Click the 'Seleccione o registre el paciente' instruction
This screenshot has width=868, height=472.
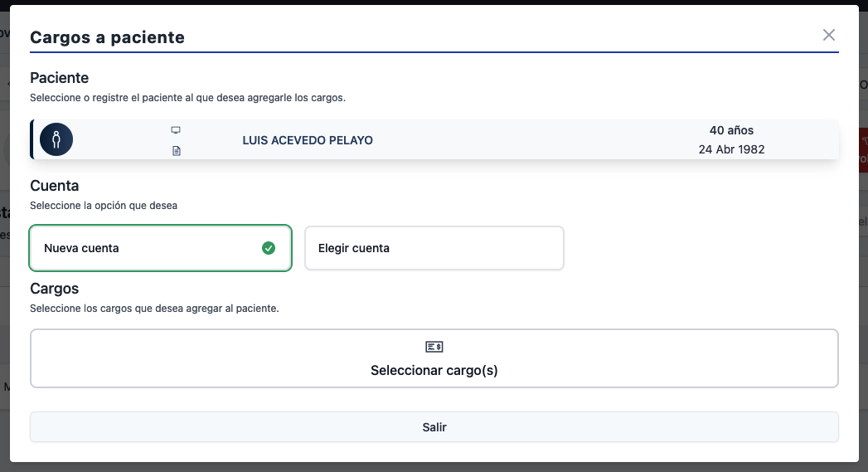click(187, 97)
